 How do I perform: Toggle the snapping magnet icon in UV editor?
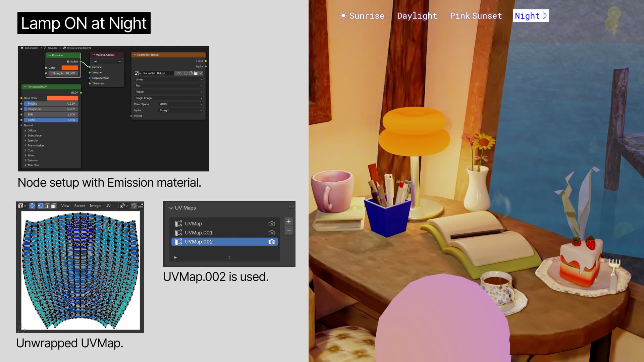pyautogui.click(x=134, y=206)
